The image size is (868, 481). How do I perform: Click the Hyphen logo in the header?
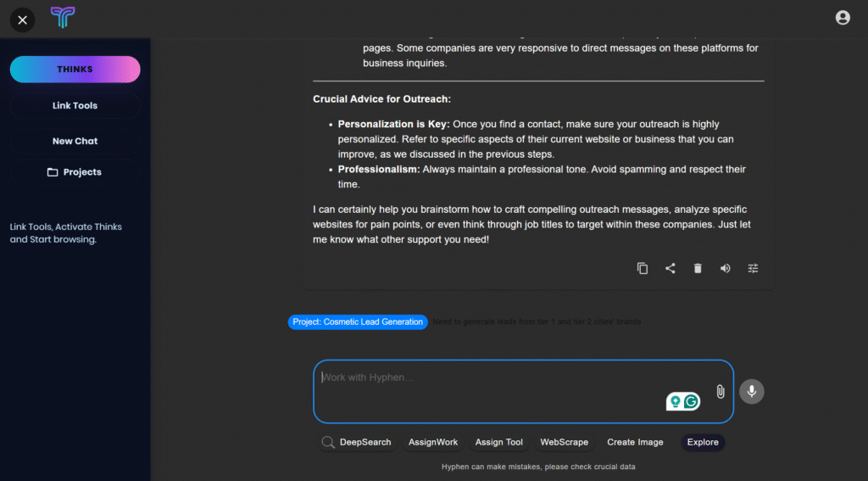point(62,18)
